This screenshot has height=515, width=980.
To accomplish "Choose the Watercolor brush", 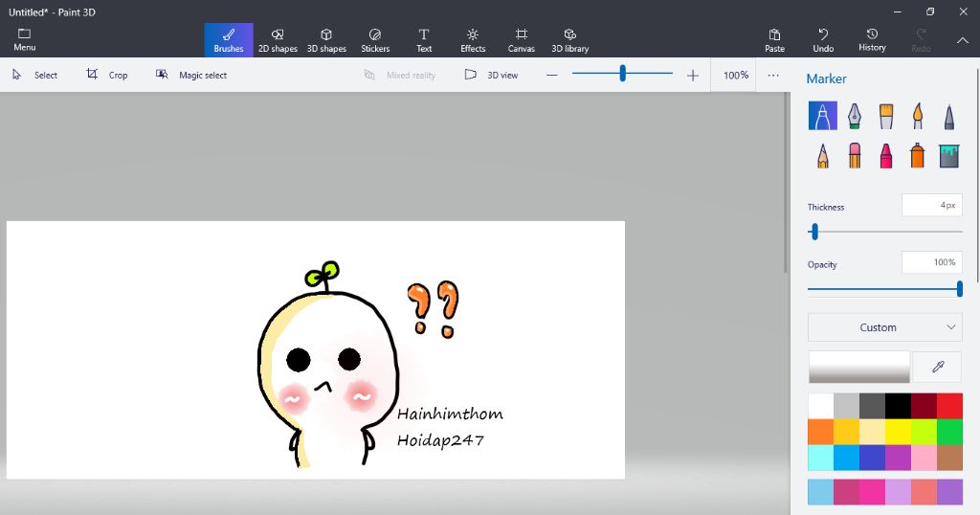I will (918, 117).
